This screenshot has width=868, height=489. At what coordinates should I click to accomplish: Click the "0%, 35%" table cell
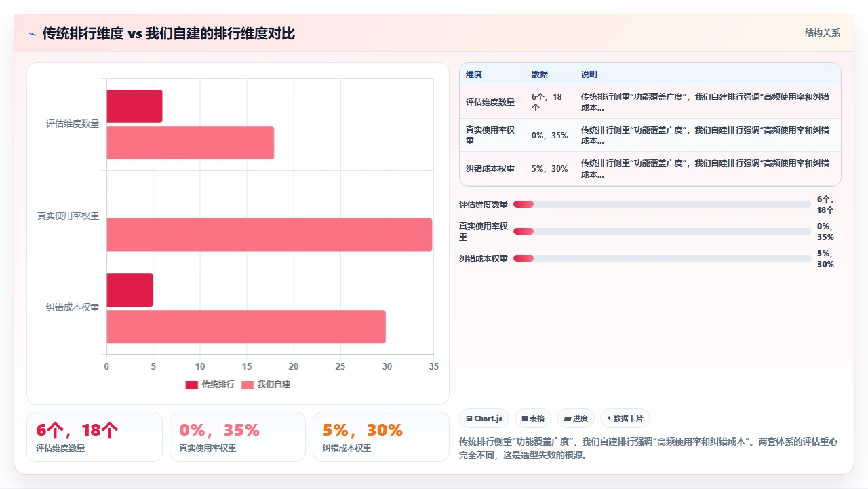550,136
